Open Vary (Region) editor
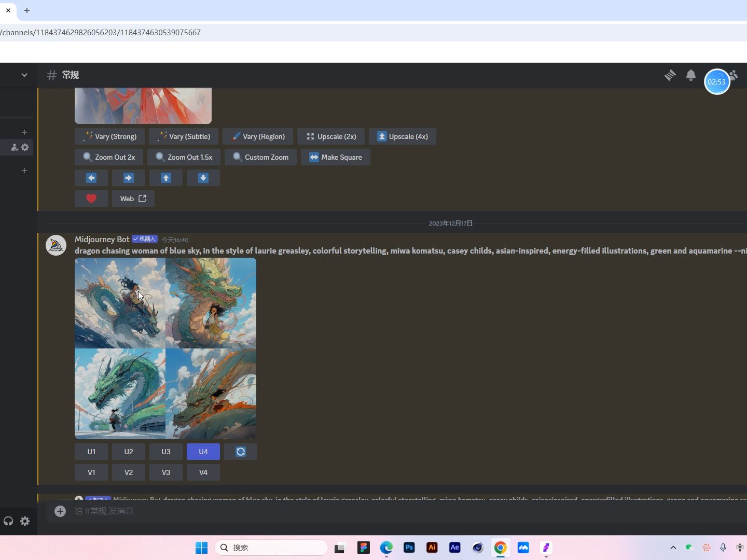Image resolution: width=747 pixels, height=560 pixels. 258,136
